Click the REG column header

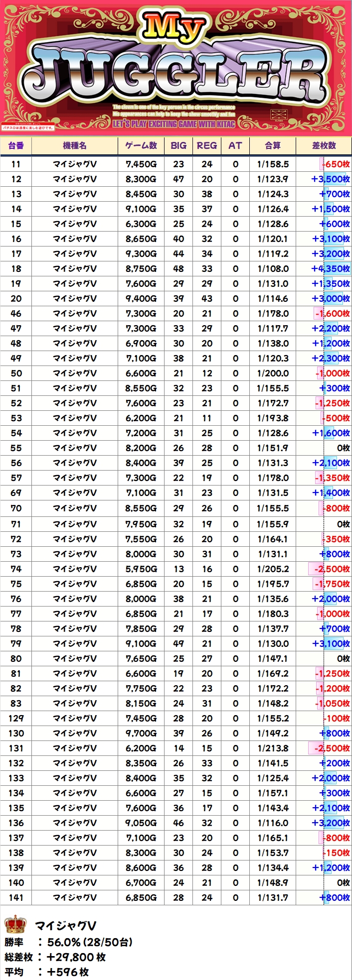pyautogui.click(x=207, y=145)
